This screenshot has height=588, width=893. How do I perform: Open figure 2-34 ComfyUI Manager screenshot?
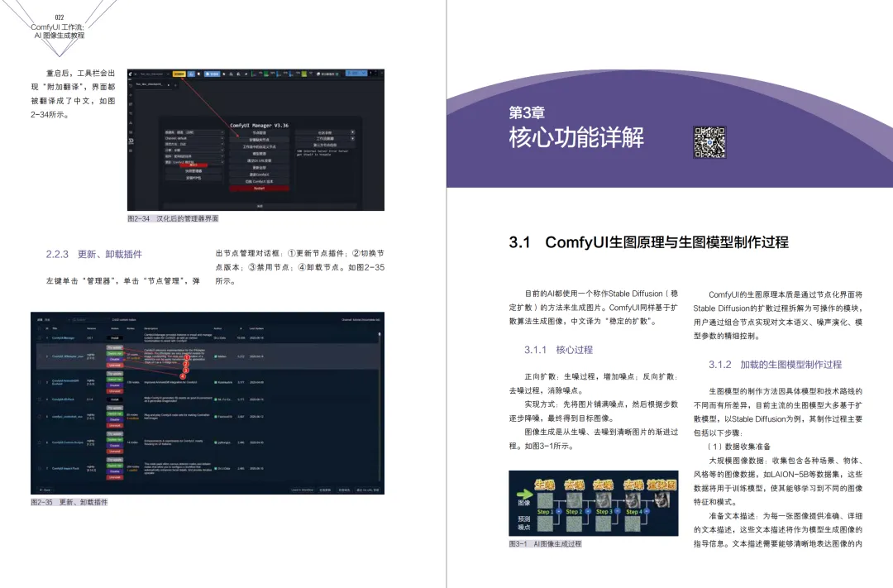pos(255,140)
